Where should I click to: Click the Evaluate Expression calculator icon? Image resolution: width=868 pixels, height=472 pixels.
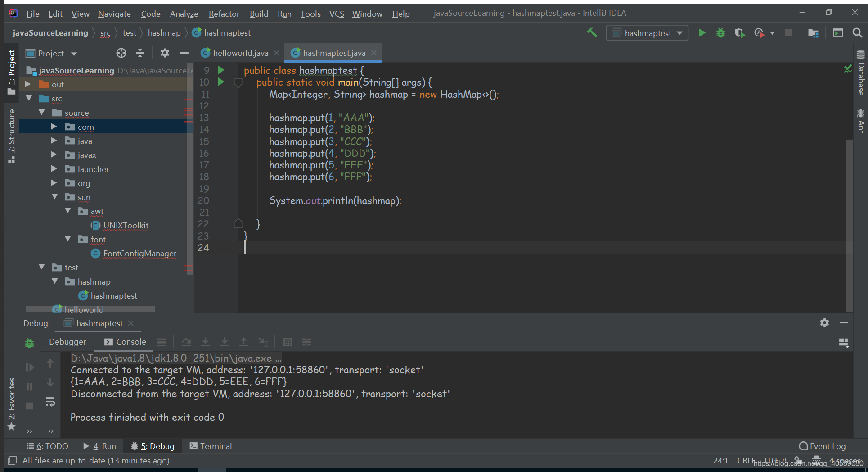(288, 342)
